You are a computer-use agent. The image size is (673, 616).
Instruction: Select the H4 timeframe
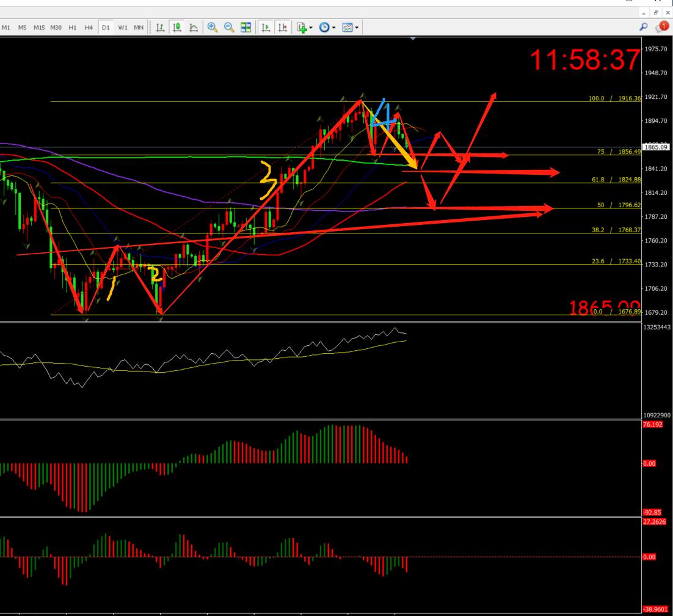click(x=89, y=28)
